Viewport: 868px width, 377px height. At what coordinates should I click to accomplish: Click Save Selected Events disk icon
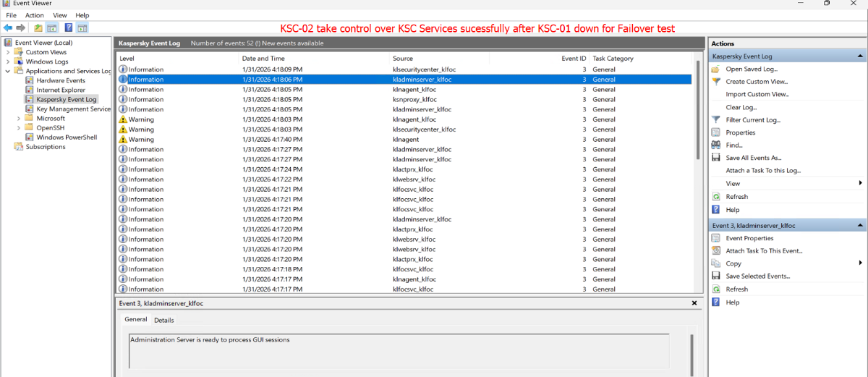coord(715,276)
